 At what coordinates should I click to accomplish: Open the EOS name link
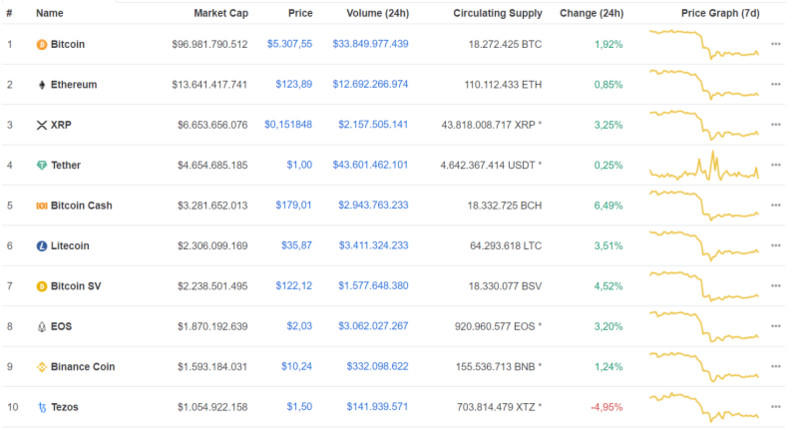pyautogui.click(x=61, y=326)
